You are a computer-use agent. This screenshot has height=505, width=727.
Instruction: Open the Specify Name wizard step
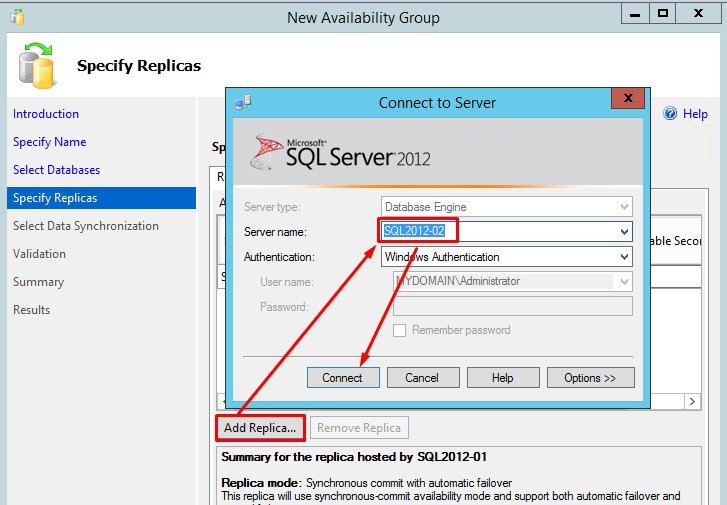(50, 142)
